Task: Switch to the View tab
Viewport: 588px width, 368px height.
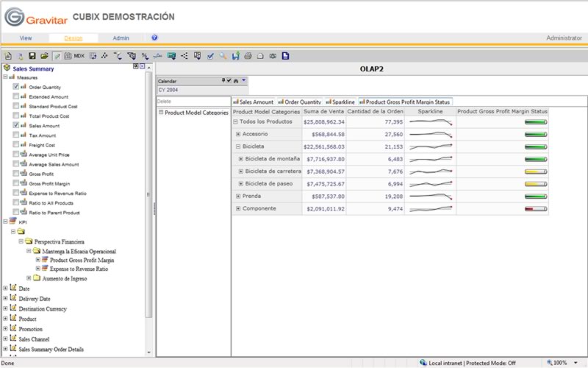Action: coord(26,38)
